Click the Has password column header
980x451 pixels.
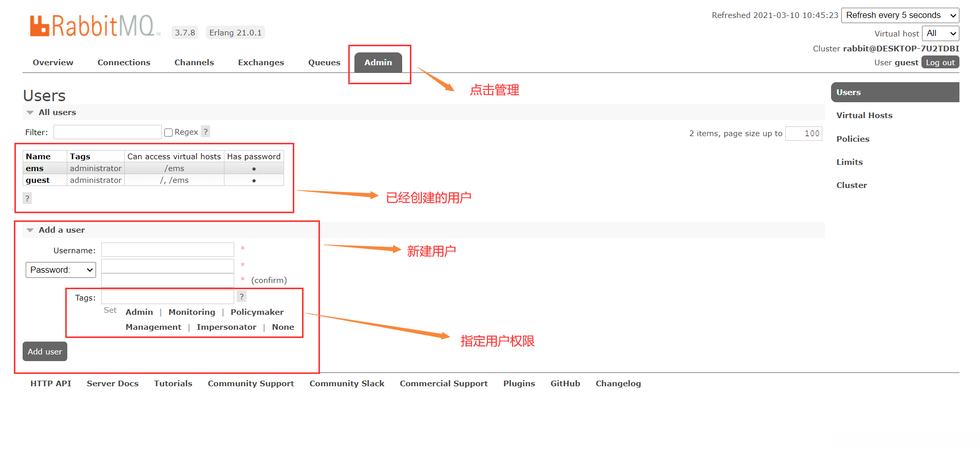(254, 157)
